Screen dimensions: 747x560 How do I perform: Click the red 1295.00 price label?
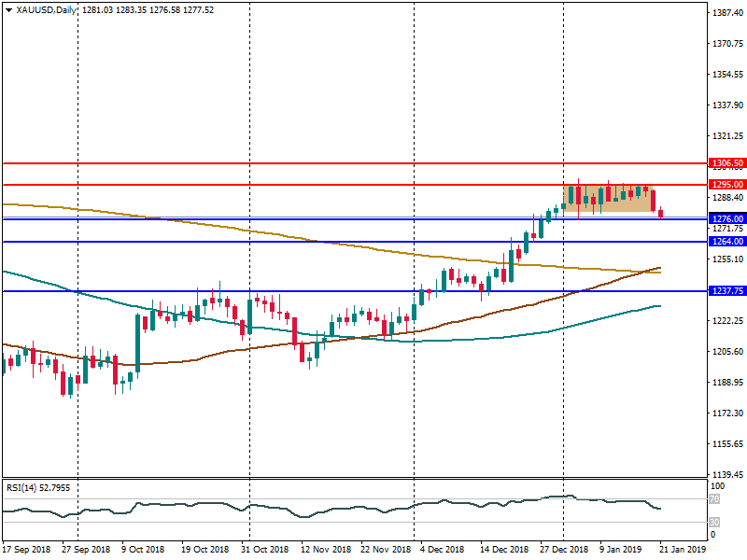tap(726, 185)
